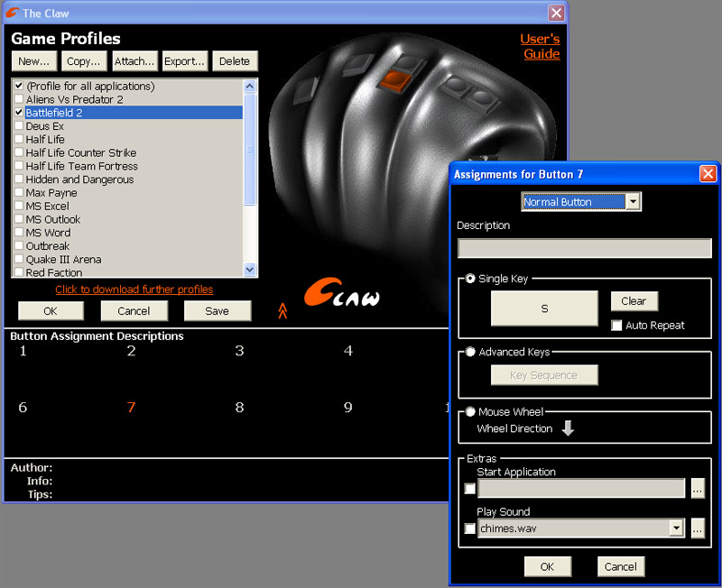Click button assignment number 8
Image resolution: width=722 pixels, height=588 pixels.
pyautogui.click(x=239, y=408)
